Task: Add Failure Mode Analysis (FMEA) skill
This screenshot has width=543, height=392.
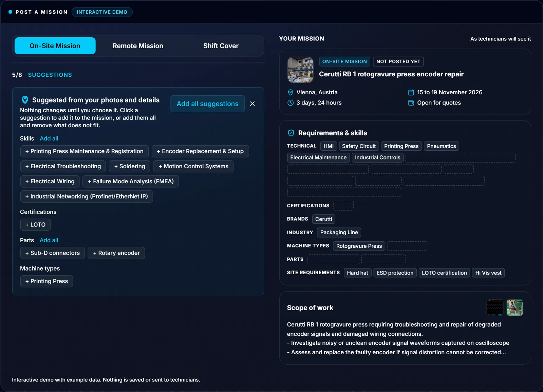Action: (x=131, y=182)
